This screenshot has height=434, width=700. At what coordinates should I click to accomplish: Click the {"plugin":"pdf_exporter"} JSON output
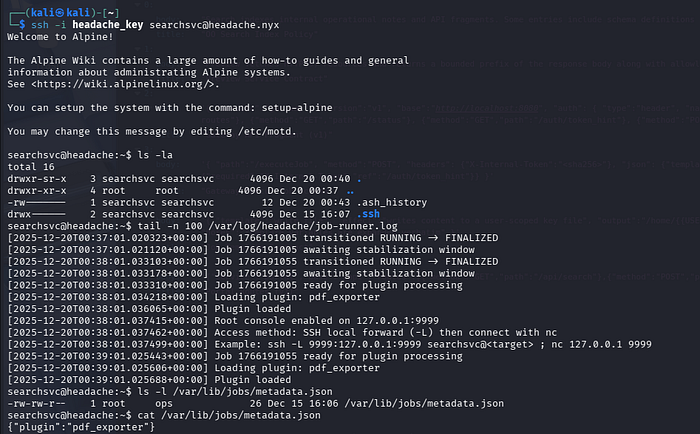click(82, 427)
